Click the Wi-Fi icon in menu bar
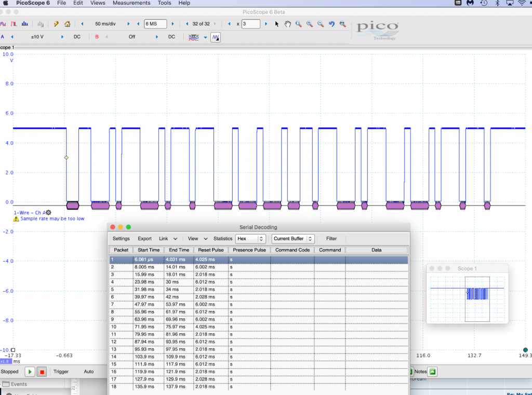 522,3
